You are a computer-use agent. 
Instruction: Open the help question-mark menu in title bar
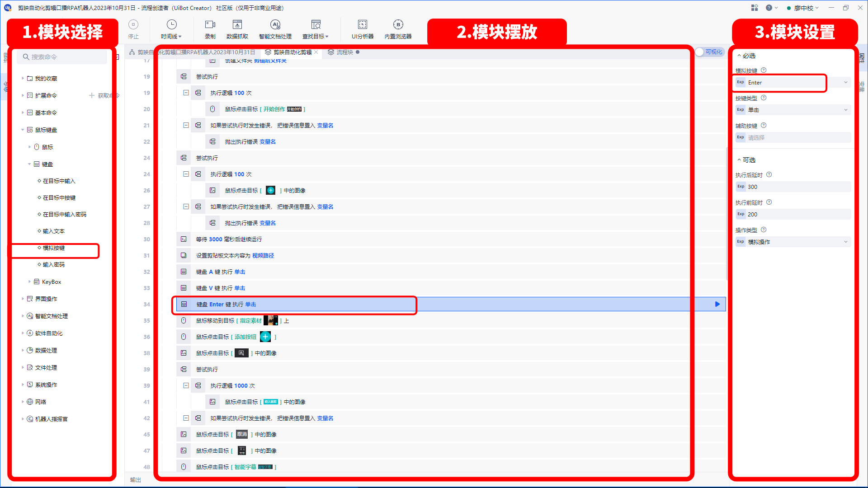[771, 8]
